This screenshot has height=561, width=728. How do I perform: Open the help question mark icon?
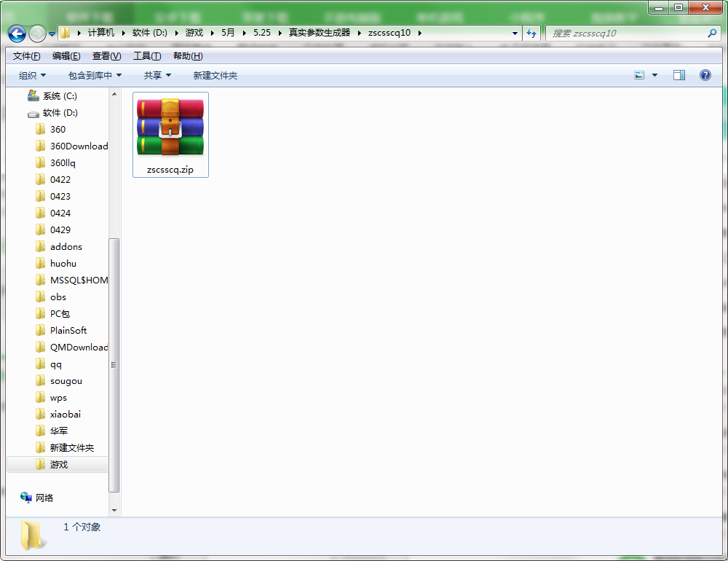[705, 75]
